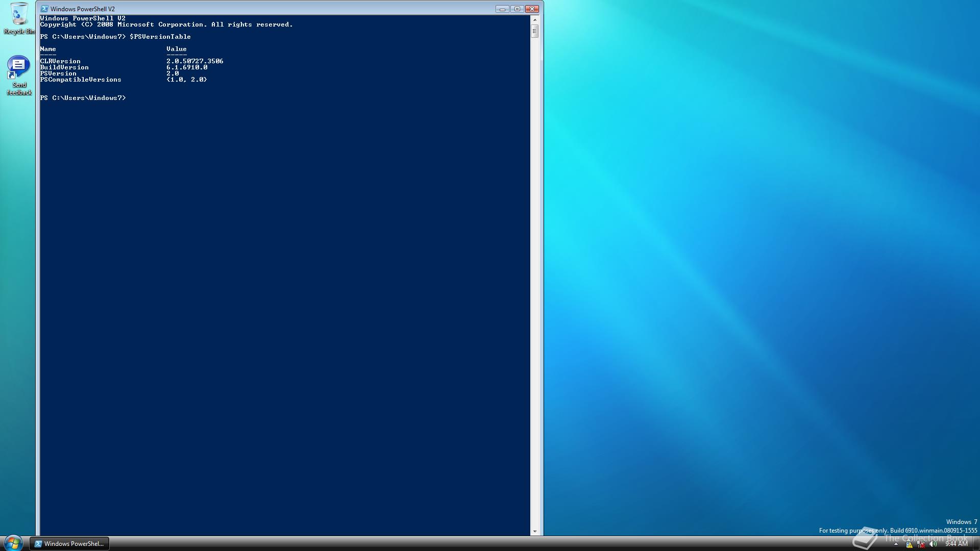980x551 pixels.
Task: Click the Show desktop button beside the clock
Action: (x=976, y=544)
